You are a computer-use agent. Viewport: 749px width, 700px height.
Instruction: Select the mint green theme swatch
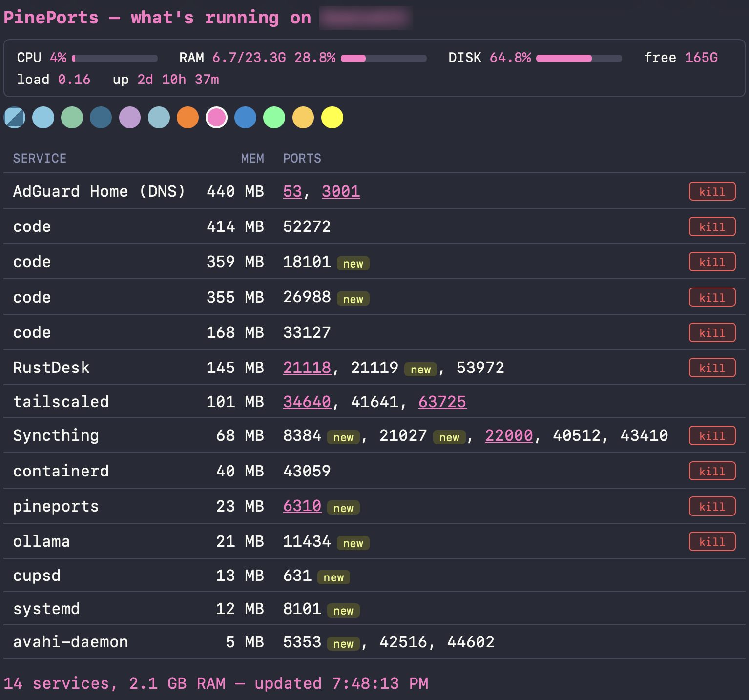tap(274, 118)
